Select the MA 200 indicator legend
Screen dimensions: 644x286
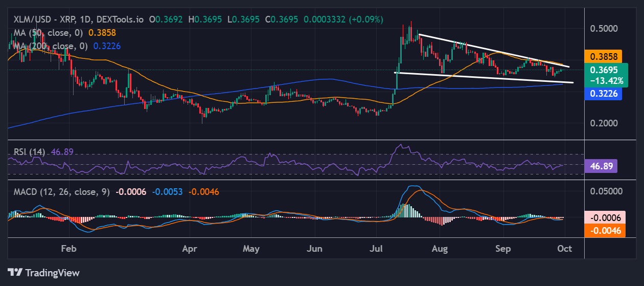pos(48,46)
